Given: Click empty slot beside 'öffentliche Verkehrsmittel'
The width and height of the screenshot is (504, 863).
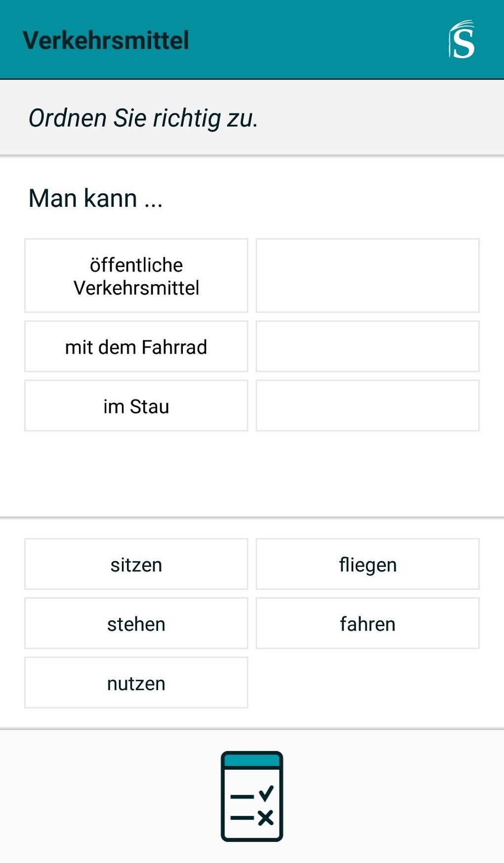Looking at the screenshot, I should pyautogui.click(x=367, y=276).
